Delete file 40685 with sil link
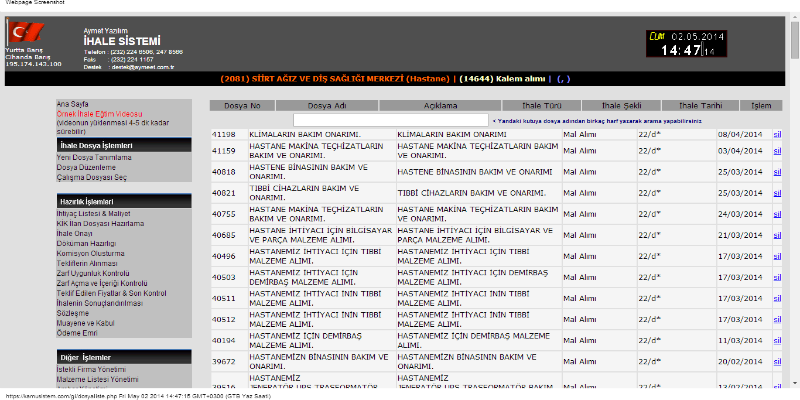Viewport: 800px width, 400px height. [777, 235]
